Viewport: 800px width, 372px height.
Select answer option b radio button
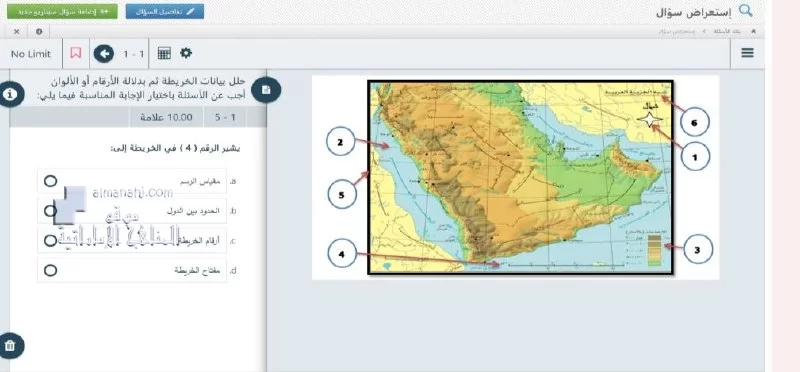click(50, 211)
